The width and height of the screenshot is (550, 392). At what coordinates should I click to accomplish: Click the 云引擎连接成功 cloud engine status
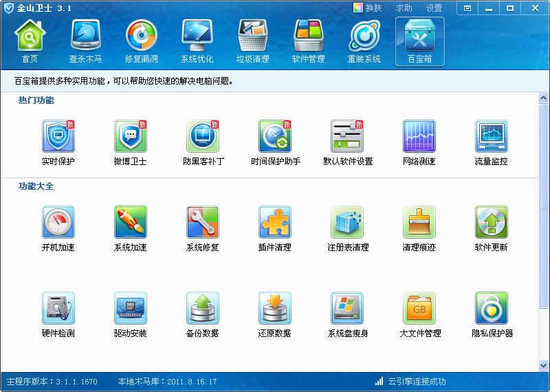(411, 382)
